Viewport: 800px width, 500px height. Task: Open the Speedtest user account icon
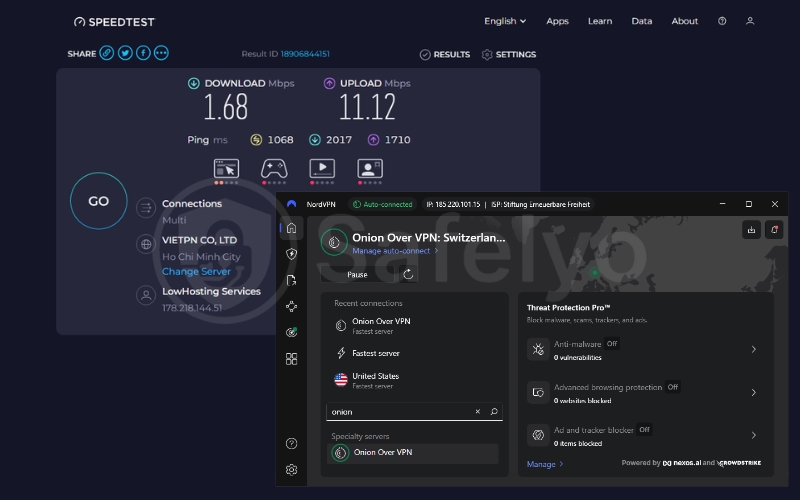coord(750,21)
